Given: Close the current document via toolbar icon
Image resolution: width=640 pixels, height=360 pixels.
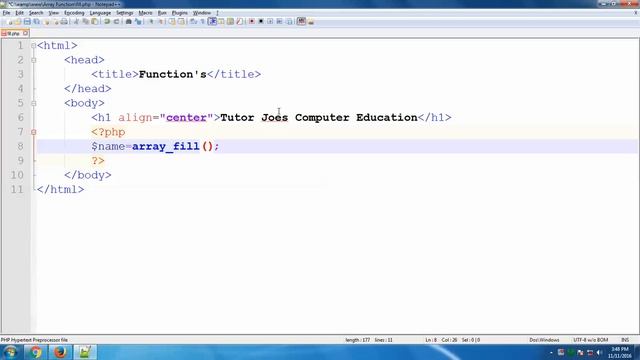Looking at the screenshot, I should 46,21.
